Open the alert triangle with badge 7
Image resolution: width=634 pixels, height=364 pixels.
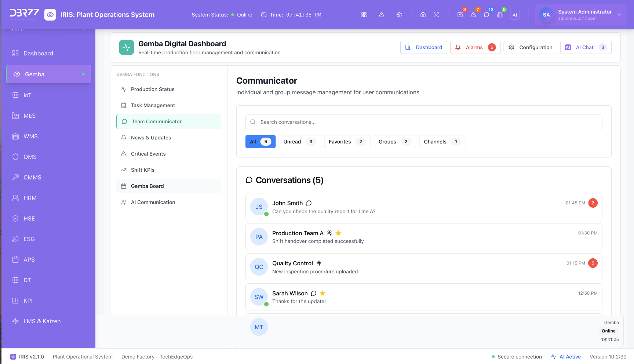[473, 15]
